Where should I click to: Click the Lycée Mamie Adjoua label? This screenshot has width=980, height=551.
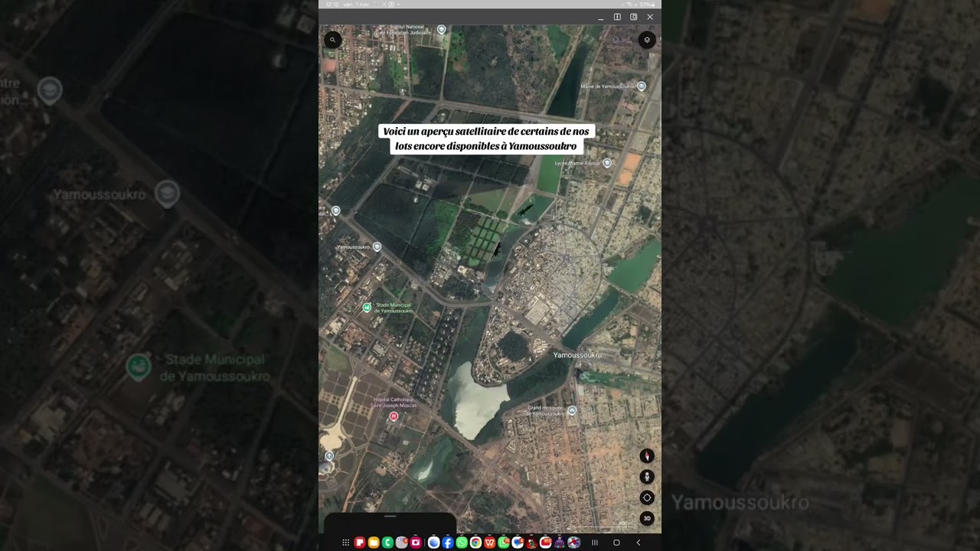[577, 163]
